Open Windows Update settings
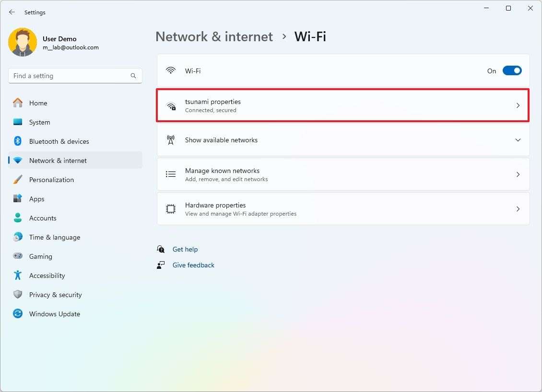 [55, 314]
